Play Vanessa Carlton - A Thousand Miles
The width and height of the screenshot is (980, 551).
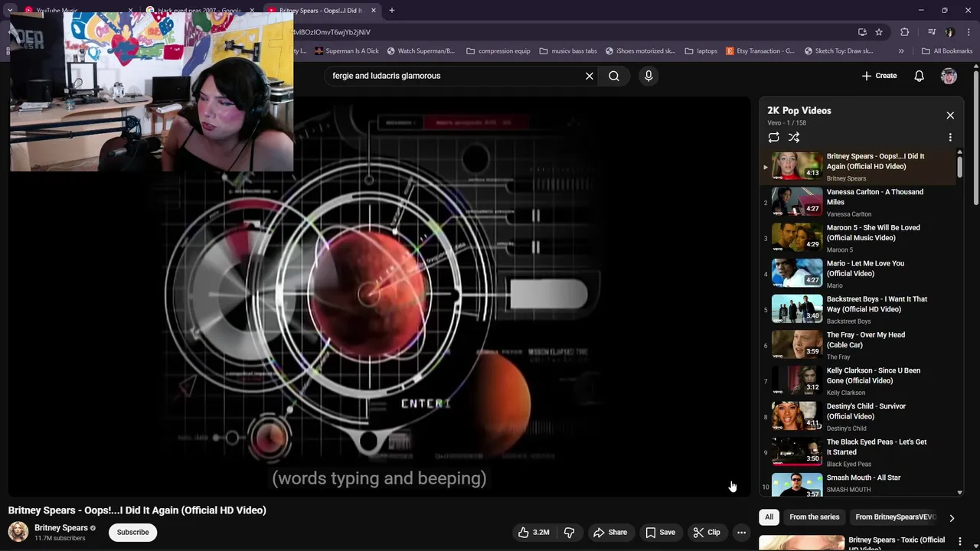857,203
